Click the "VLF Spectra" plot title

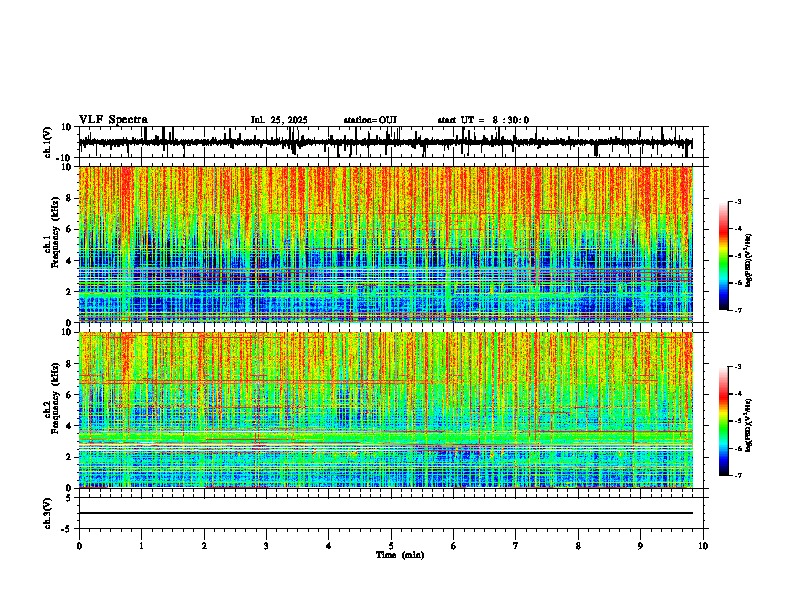113,120
